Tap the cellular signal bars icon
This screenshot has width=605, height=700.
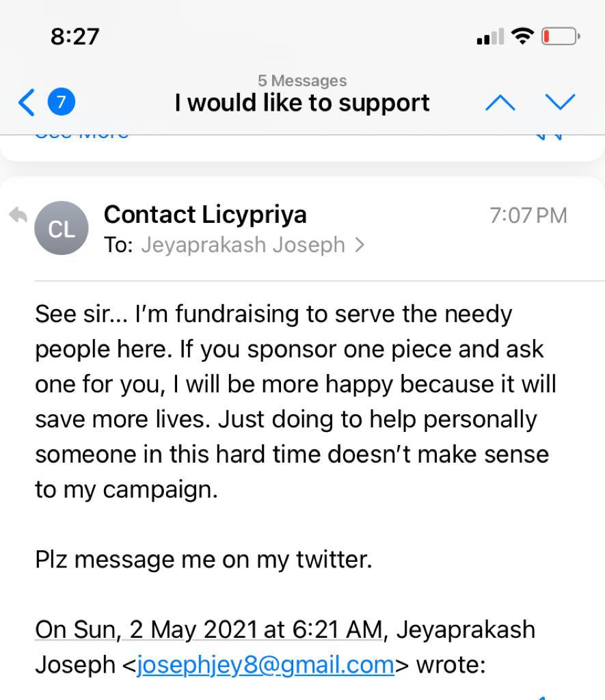pyautogui.click(x=490, y=36)
